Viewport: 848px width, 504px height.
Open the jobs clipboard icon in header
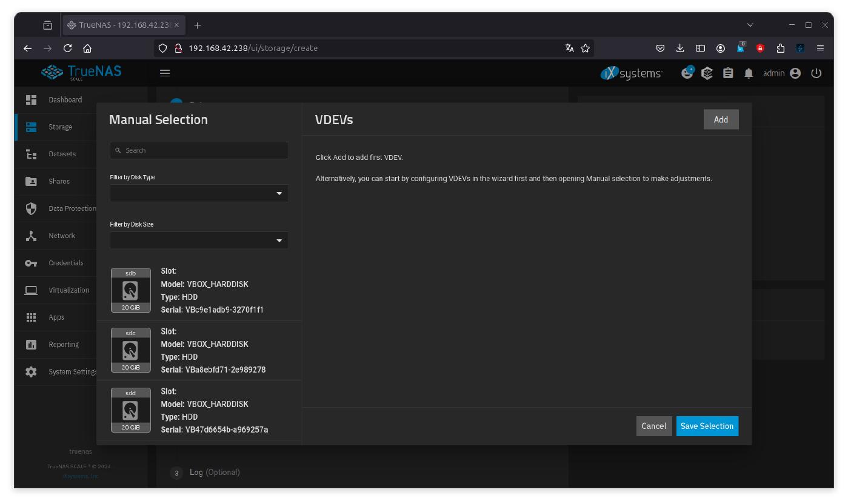728,73
